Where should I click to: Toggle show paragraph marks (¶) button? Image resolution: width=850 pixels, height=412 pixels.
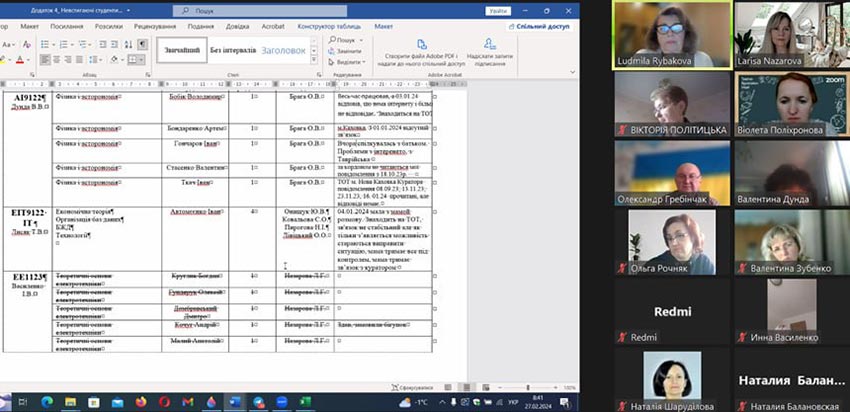point(142,44)
